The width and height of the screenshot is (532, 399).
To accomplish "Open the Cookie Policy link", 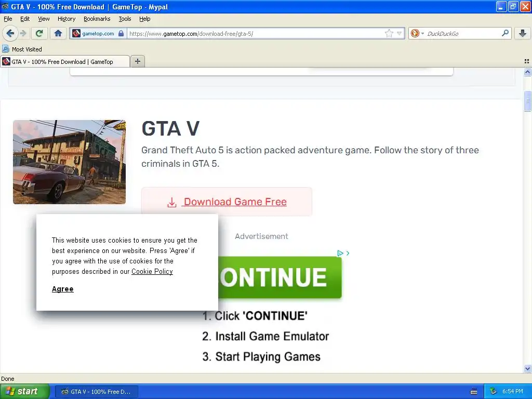I will [x=152, y=271].
